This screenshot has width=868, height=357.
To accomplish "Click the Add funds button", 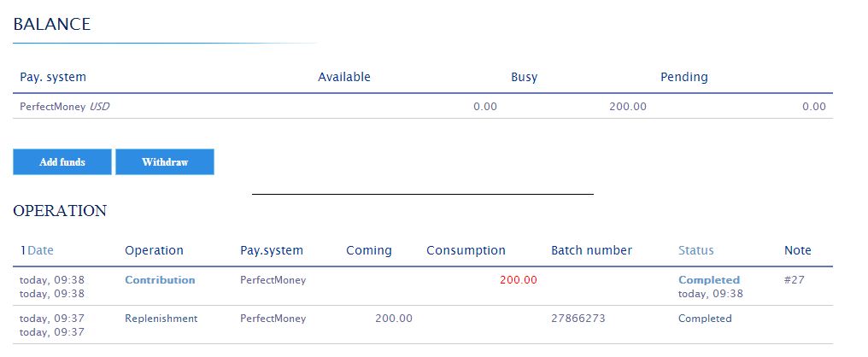I will pos(62,162).
